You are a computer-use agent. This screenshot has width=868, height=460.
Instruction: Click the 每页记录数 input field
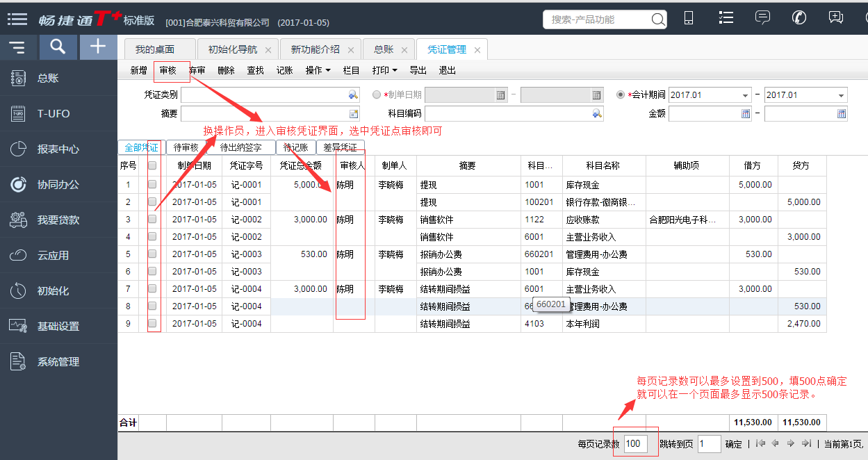pos(636,444)
